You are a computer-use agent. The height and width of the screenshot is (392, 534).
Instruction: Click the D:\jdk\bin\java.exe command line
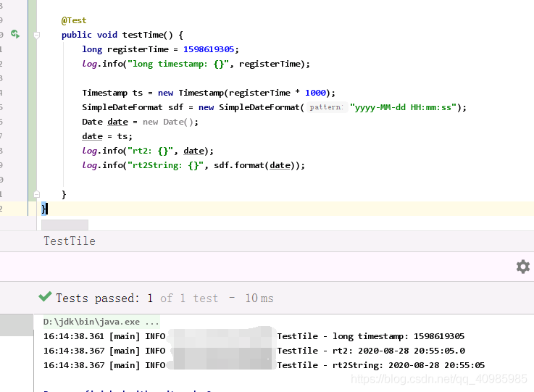click(x=101, y=322)
